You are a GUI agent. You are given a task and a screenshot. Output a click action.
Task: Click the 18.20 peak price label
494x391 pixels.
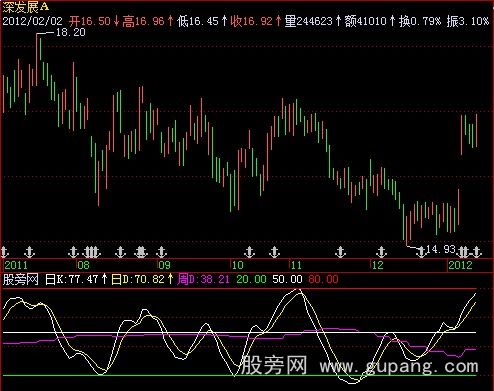[71, 32]
